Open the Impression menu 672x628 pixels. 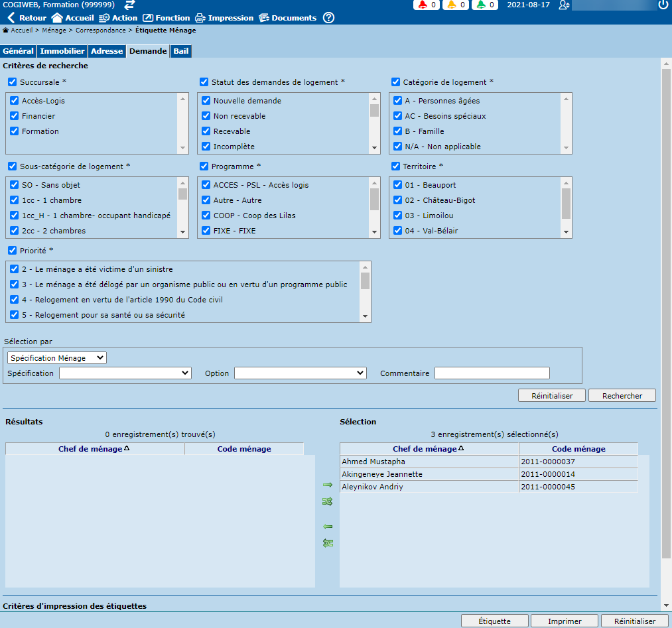[224, 18]
